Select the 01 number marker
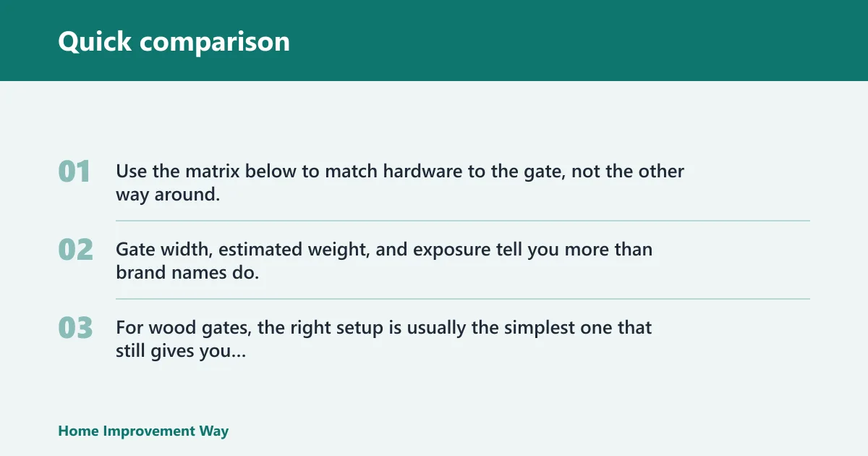Viewport: 868px width, 456px height. click(74, 172)
